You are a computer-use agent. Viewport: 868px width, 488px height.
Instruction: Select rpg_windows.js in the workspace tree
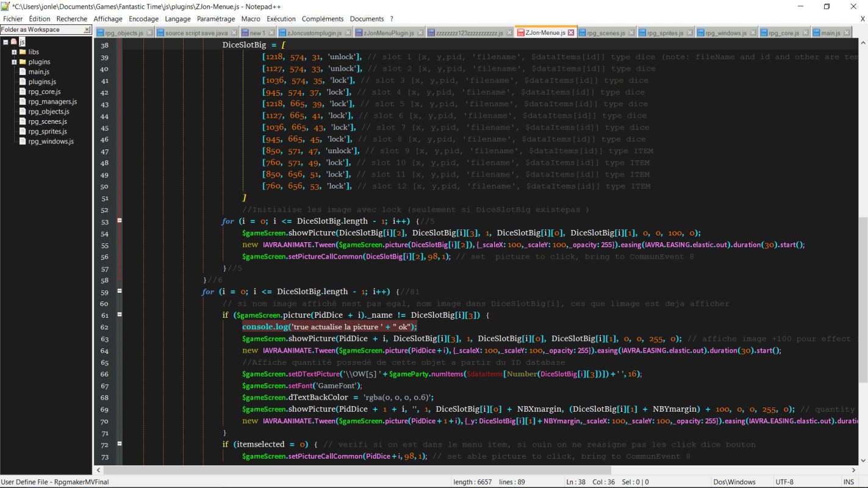(x=51, y=141)
